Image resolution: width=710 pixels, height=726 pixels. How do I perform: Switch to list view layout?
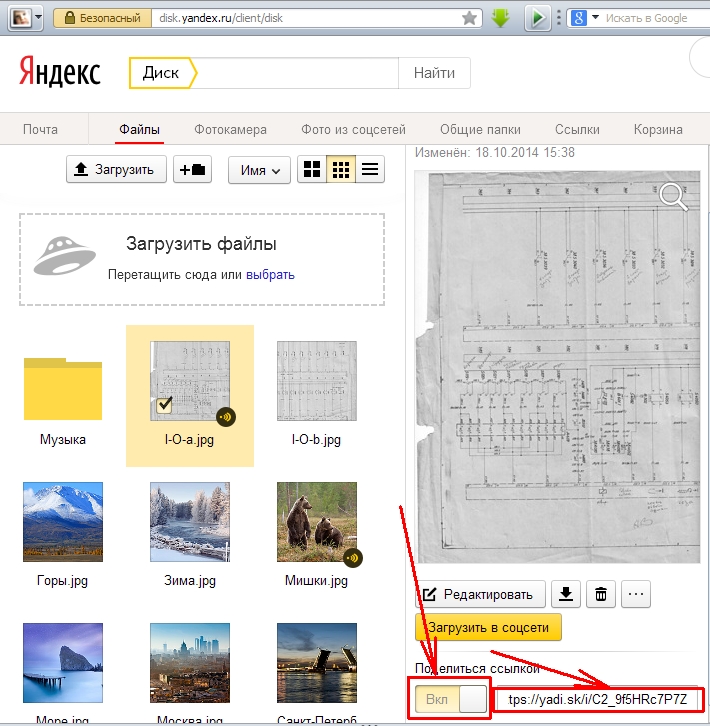click(x=370, y=170)
